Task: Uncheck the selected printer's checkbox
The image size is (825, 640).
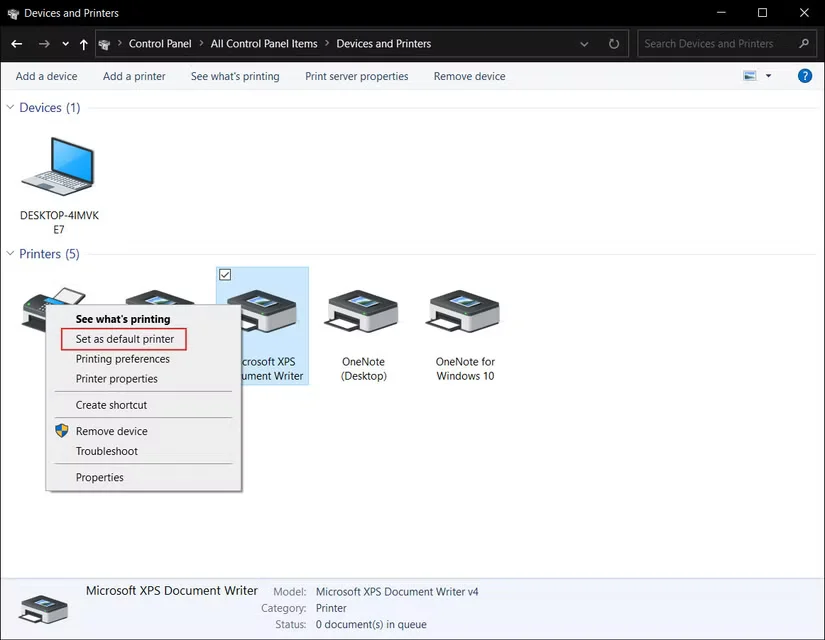Action: tap(225, 275)
